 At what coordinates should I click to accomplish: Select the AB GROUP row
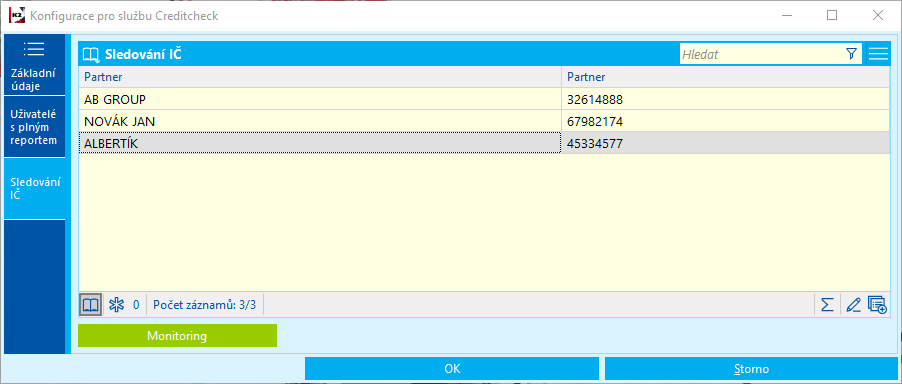(484, 99)
